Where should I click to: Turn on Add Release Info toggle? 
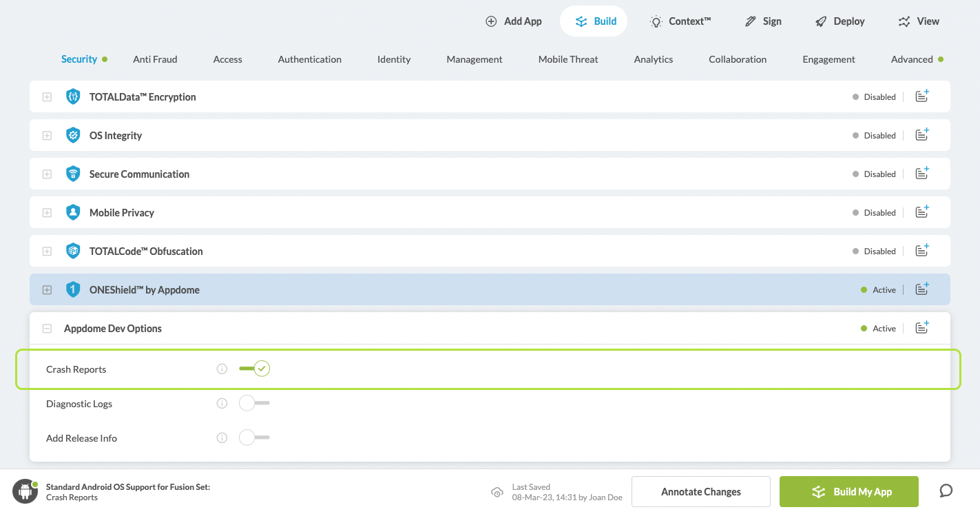254,438
